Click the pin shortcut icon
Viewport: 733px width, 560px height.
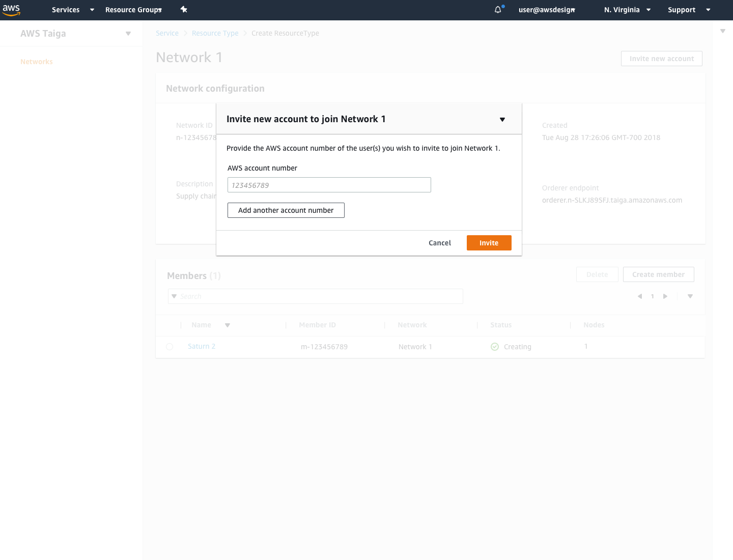coord(184,10)
